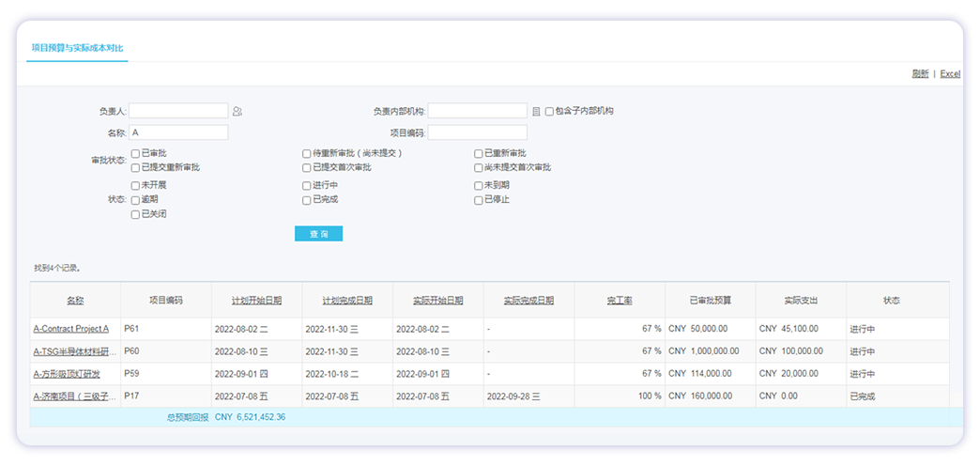Toggle the 未开展 status checkbox
This screenshot has height=466, width=980.
tap(135, 186)
